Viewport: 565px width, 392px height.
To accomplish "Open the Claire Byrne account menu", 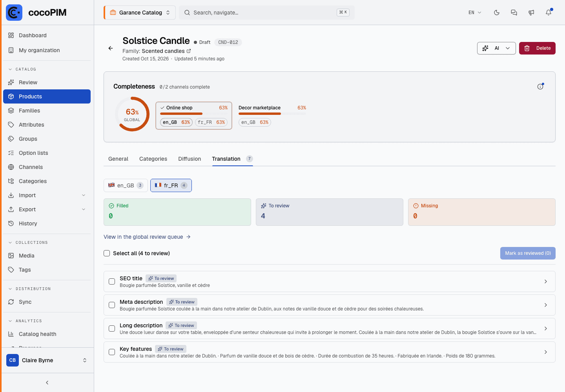I will point(47,360).
